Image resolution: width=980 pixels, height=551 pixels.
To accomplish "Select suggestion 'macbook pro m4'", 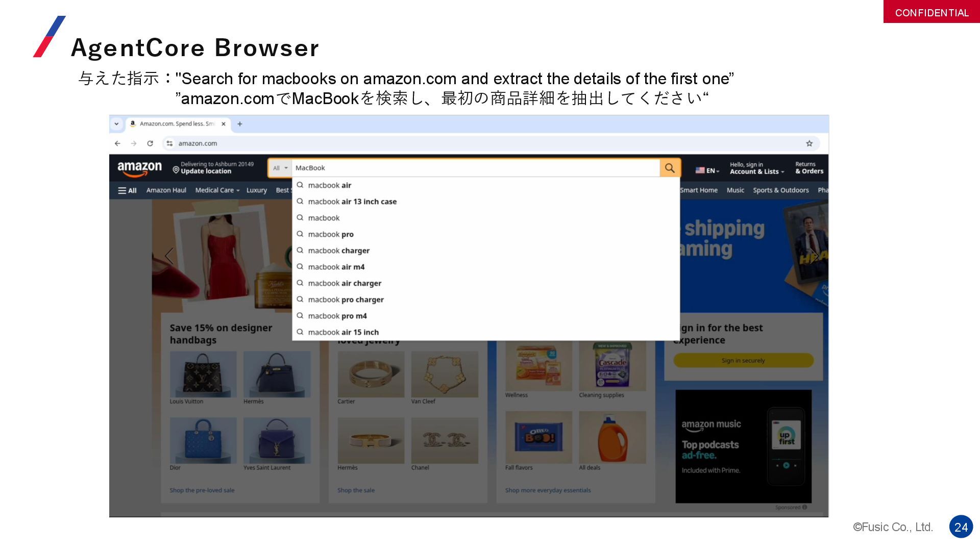I will click(486, 316).
